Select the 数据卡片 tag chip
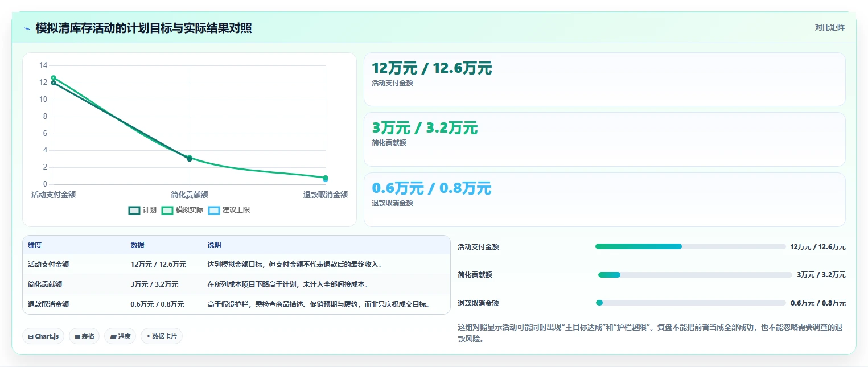This screenshot has width=868, height=367. click(x=162, y=336)
